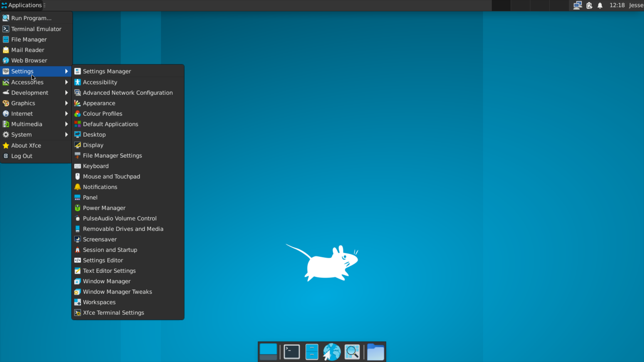This screenshot has height=362, width=644.
Task: Open Keyboard settings
Action: (128, 166)
